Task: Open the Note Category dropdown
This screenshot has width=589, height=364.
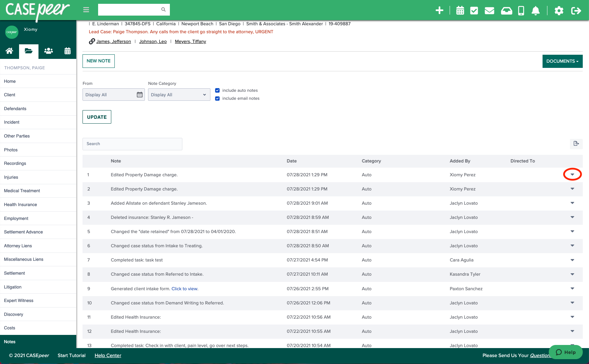Action: 179,94
